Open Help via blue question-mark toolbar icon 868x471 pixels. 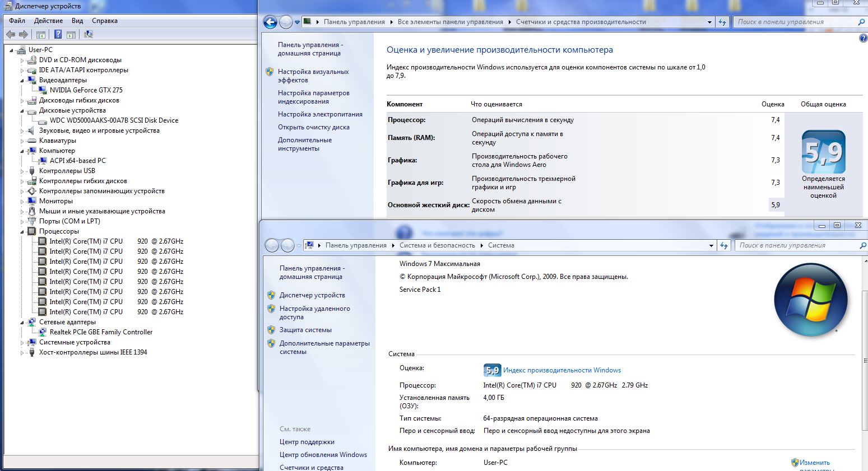coord(58,35)
